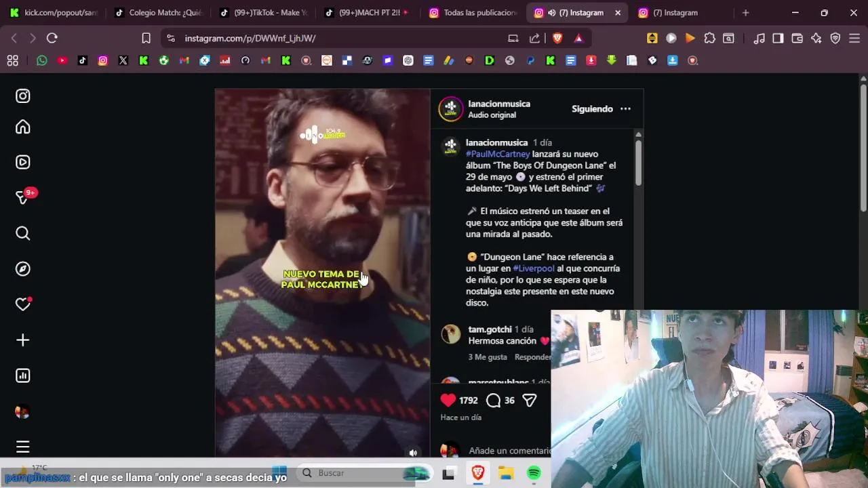Open the #PaulMcCartney hashtag
The width and height of the screenshot is (868, 488).
(498, 154)
